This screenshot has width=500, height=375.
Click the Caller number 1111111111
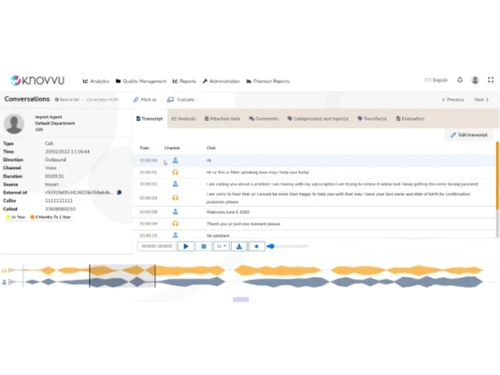[59, 201]
